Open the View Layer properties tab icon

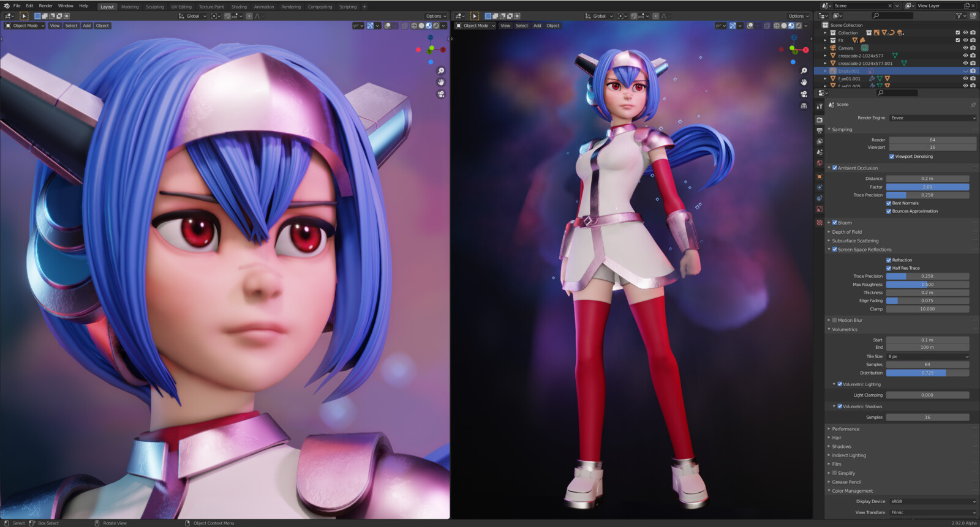click(820, 141)
